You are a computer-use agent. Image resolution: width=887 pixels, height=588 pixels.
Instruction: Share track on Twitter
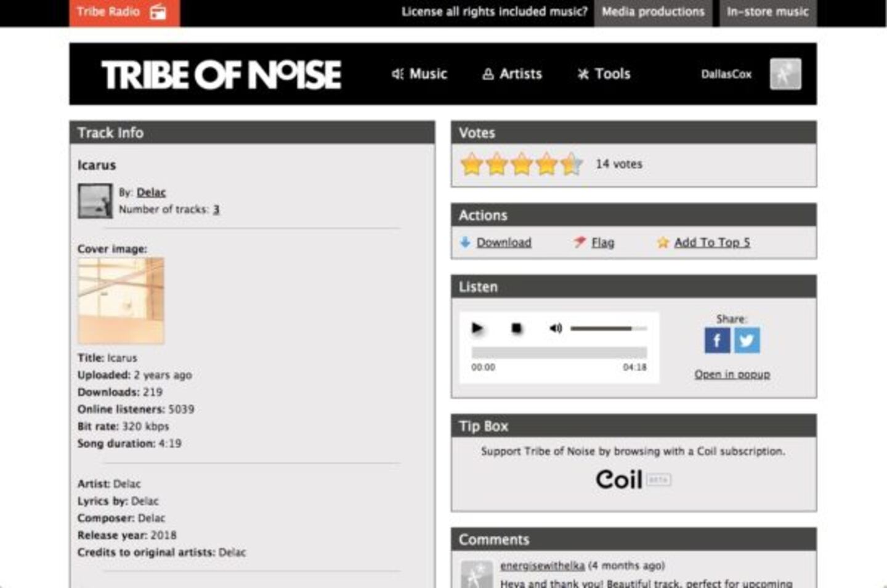point(747,340)
